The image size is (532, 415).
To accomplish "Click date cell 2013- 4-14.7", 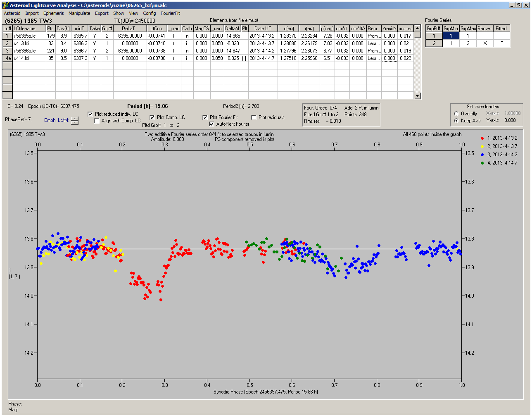I will 263,58.
